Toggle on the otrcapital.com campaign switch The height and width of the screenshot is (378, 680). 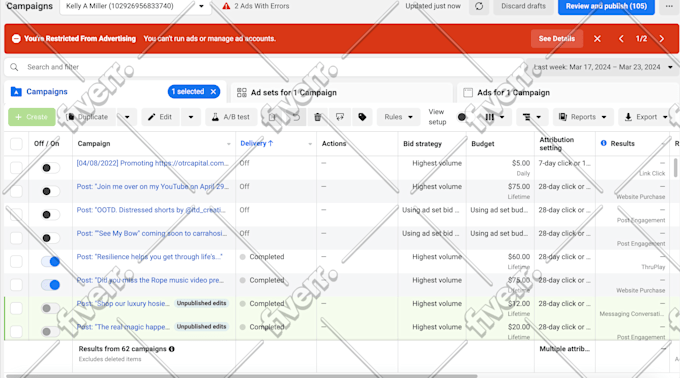[x=50, y=168]
